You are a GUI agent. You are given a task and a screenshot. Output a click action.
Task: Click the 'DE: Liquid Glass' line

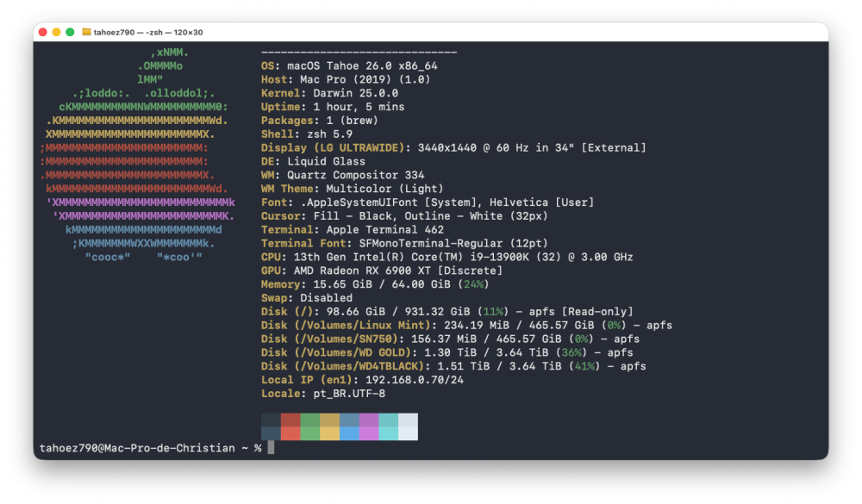[x=314, y=162]
